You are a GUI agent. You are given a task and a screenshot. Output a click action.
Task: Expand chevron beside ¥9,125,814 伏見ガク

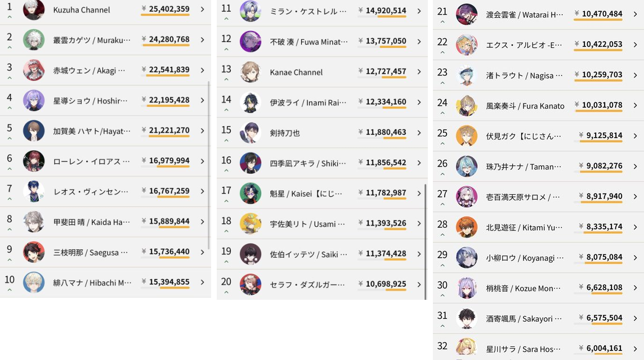point(636,136)
